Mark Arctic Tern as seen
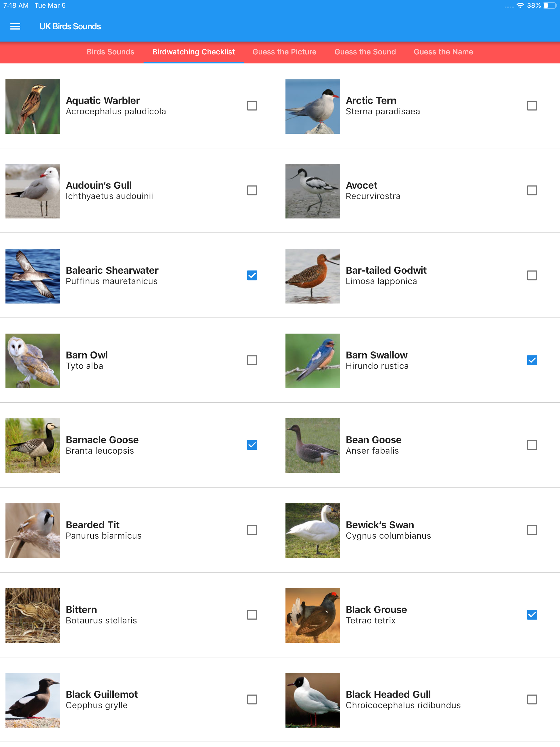This screenshot has width=560, height=747. point(532,106)
